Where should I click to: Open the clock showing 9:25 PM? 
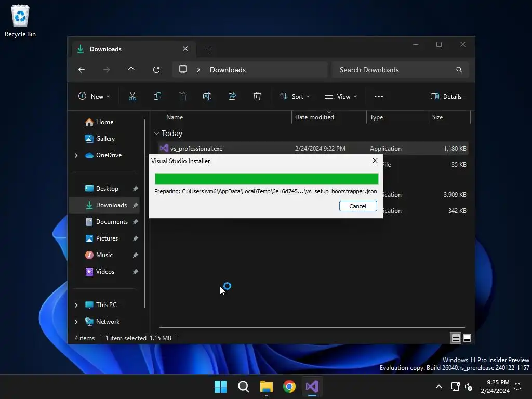pyautogui.click(x=495, y=387)
